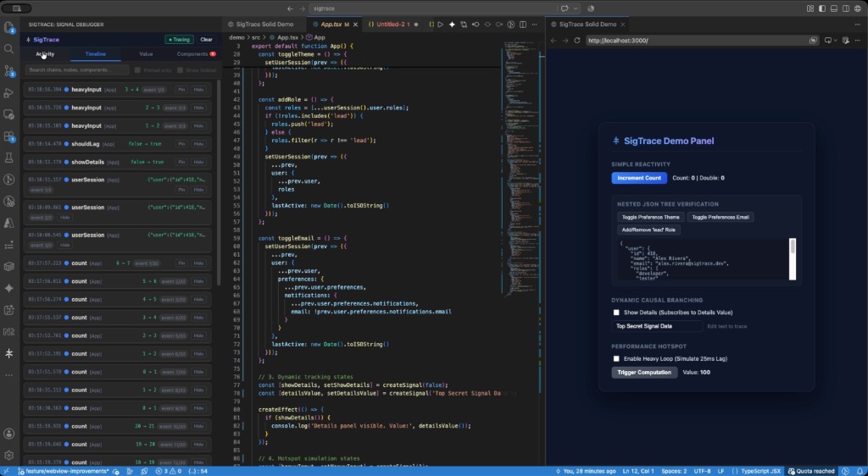The width and height of the screenshot is (868, 476).
Task: Click the src breadcrumb segment
Action: (x=256, y=37)
